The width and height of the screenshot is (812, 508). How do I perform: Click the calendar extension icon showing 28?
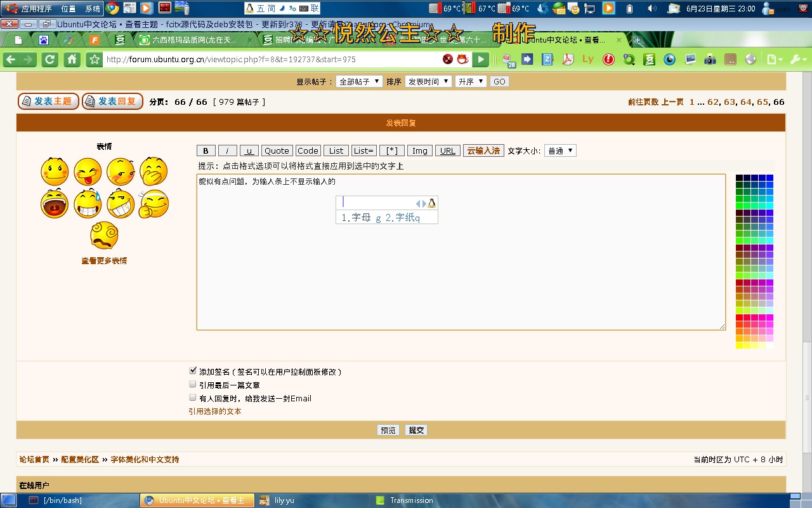(x=509, y=60)
